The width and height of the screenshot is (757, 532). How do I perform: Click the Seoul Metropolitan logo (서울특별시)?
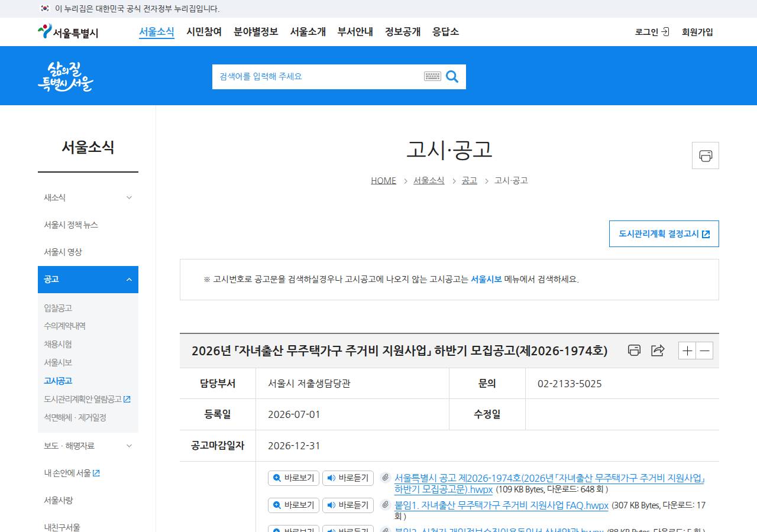(68, 32)
